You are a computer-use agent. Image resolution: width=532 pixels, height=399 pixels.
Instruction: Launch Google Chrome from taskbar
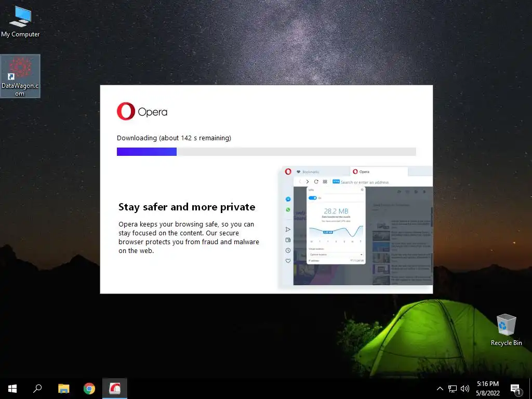point(89,389)
